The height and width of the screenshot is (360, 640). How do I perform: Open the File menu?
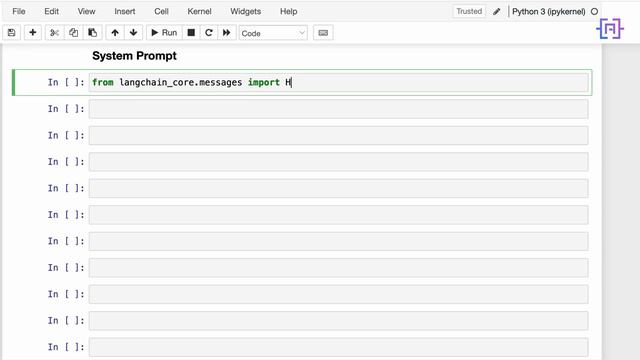pyautogui.click(x=19, y=11)
